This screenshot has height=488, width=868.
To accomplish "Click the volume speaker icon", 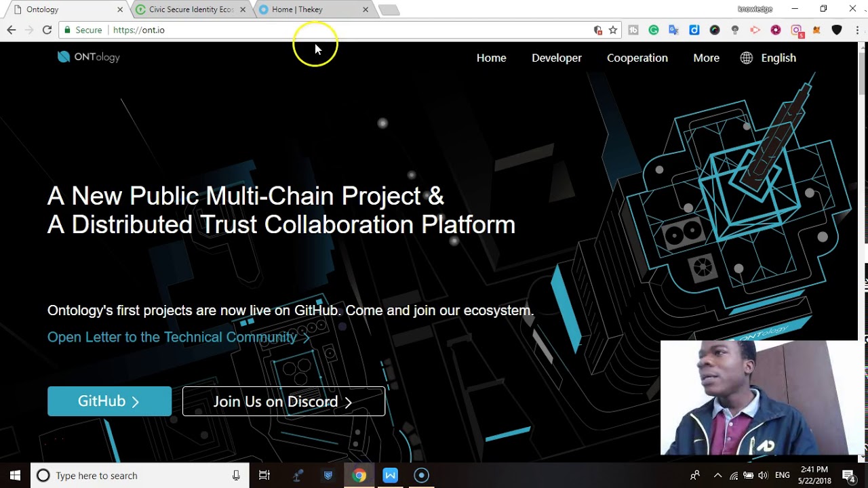I will (x=763, y=475).
